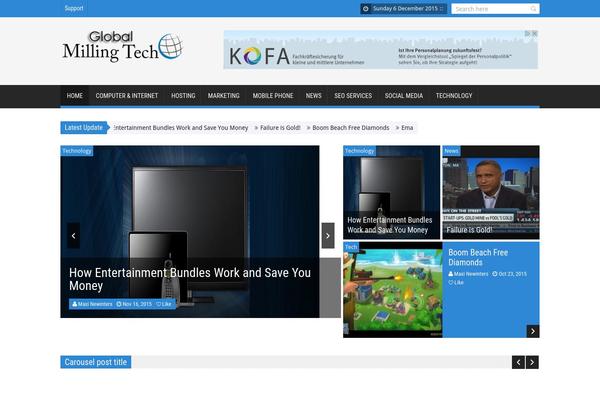Click the Sunday 6 December 2015 date box
Viewport: 600px width, 400px height.
tap(404, 9)
